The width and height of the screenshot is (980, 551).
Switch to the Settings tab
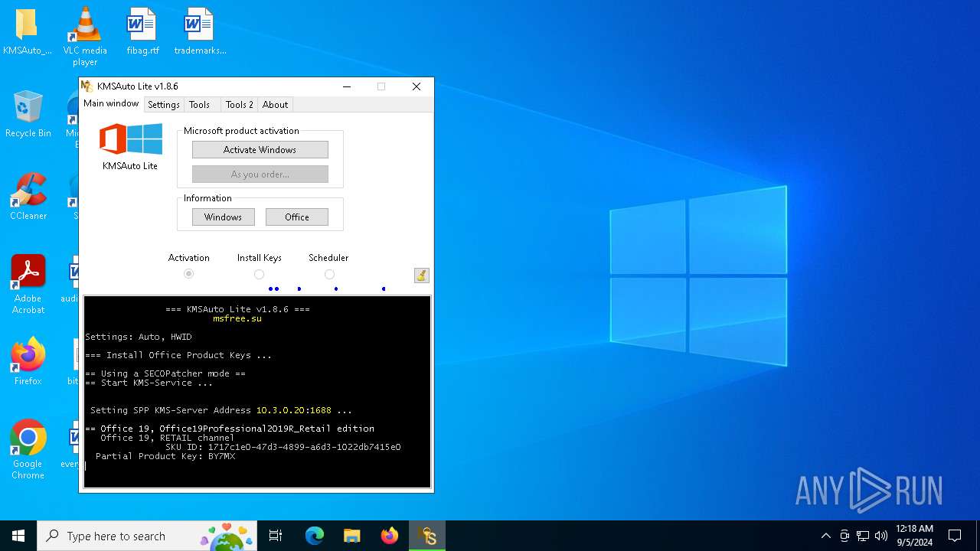point(164,105)
